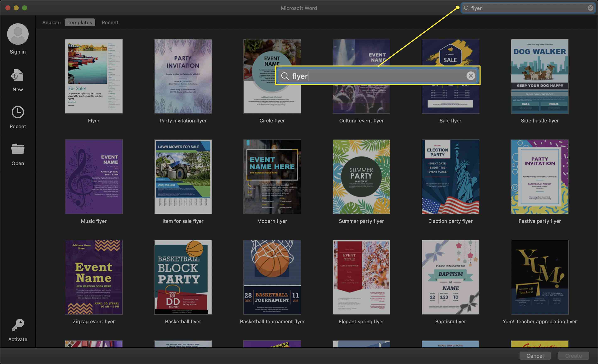The width and height of the screenshot is (598, 364).
Task: Choose the Election party flyer template
Action: 450,177
